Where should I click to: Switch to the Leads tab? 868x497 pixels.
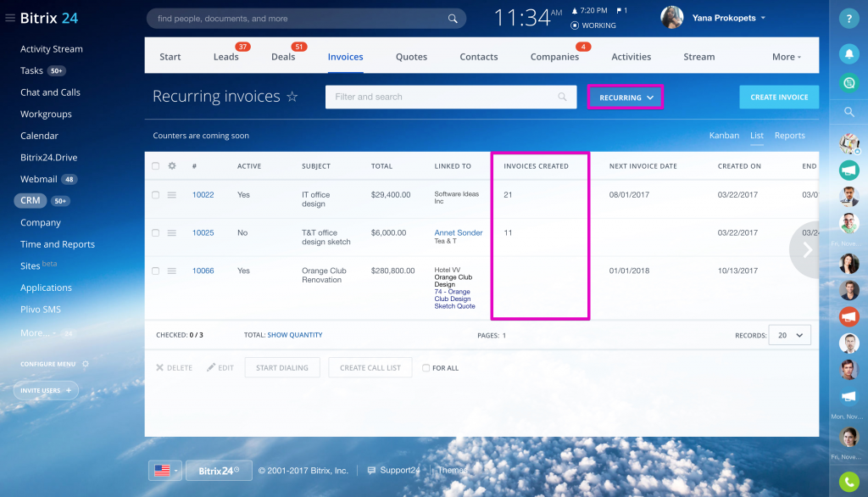[x=225, y=57]
